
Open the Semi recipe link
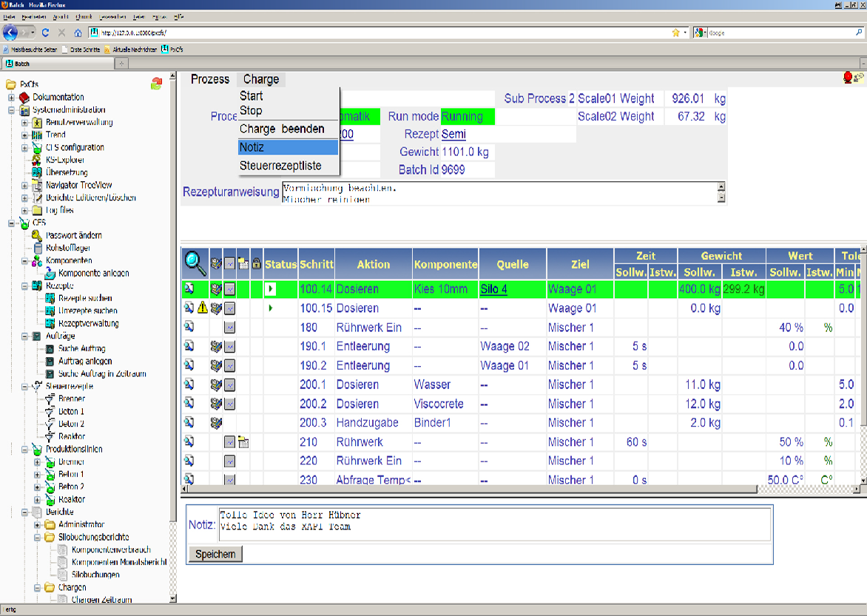point(453,134)
